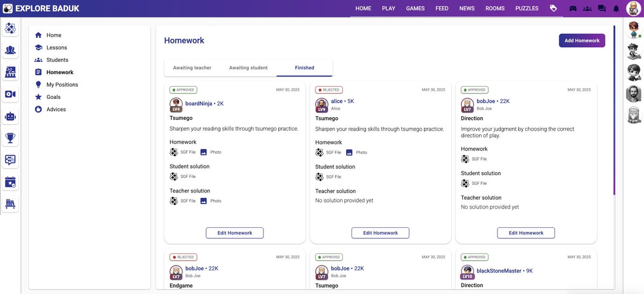644x294 pixels.
Task: Open the notifications bell icon
Action: (616, 9)
